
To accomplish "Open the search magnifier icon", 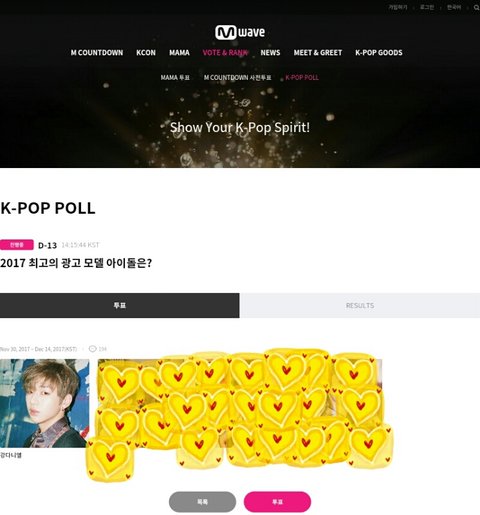I will (476, 8).
